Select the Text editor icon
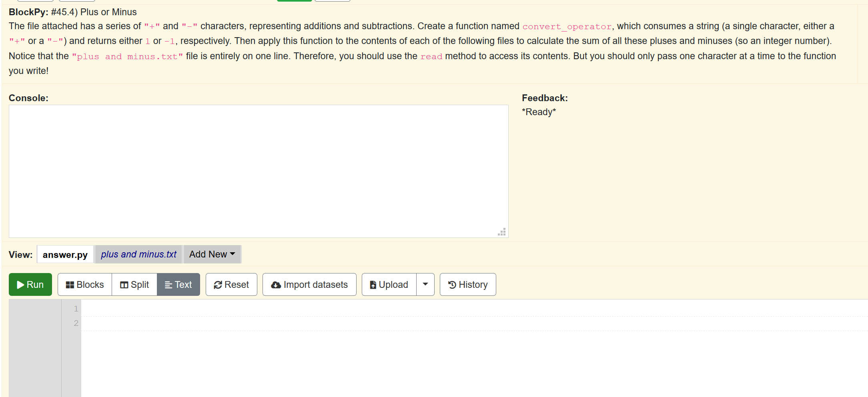This screenshot has height=397, width=868. coord(168,284)
